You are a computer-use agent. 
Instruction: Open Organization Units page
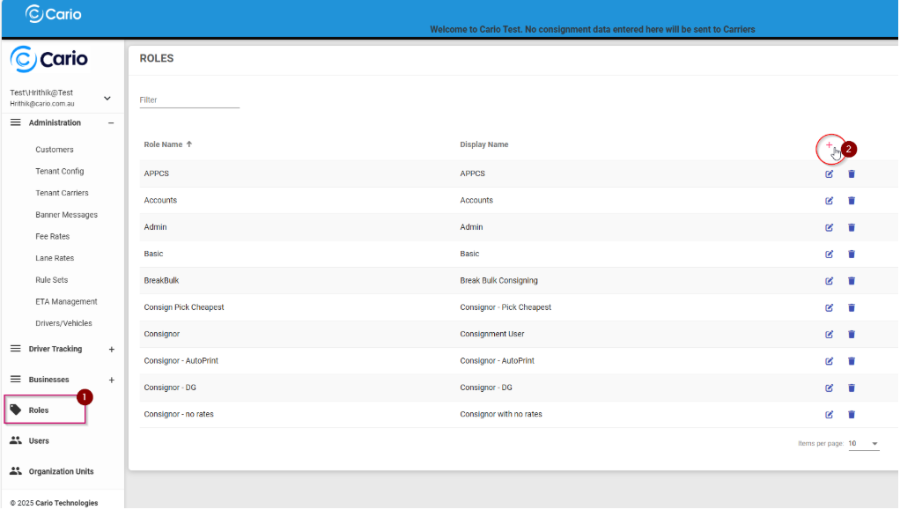point(61,471)
